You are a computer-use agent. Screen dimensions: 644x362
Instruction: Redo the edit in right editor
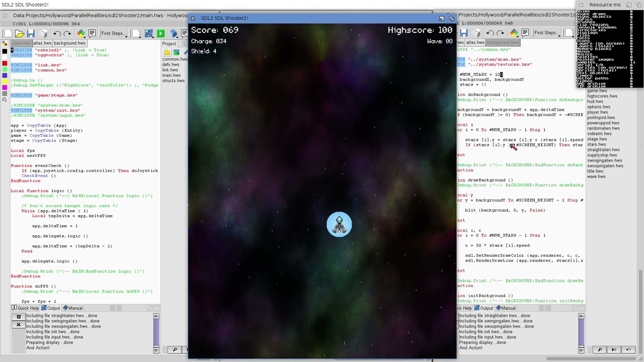(501, 33)
